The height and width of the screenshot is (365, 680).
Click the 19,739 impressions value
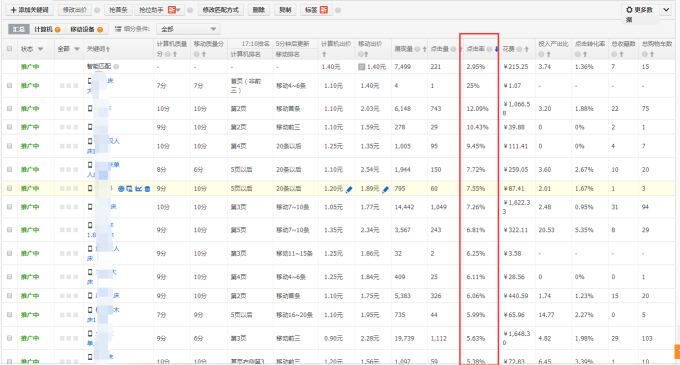(404, 338)
